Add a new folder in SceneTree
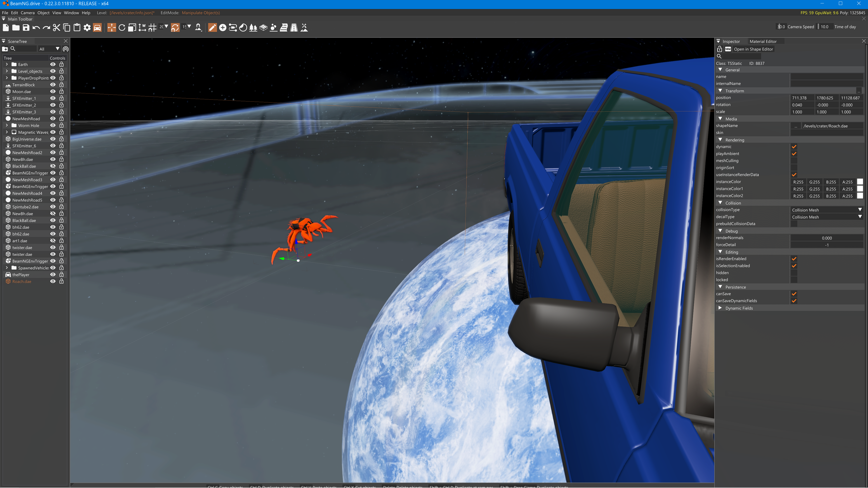This screenshot has width=868, height=488. tap(5, 49)
